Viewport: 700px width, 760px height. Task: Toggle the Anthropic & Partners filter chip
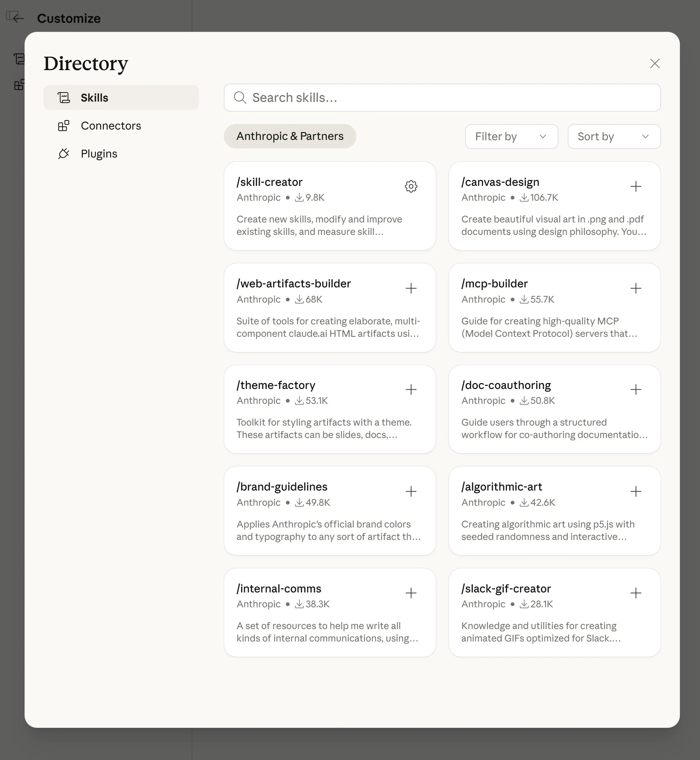(x=290, y=136)
